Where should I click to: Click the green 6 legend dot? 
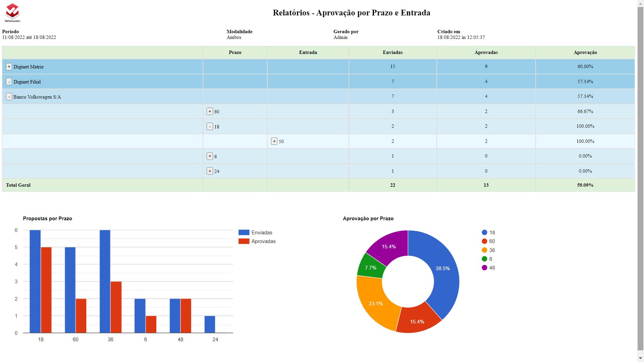click(484, 259)
